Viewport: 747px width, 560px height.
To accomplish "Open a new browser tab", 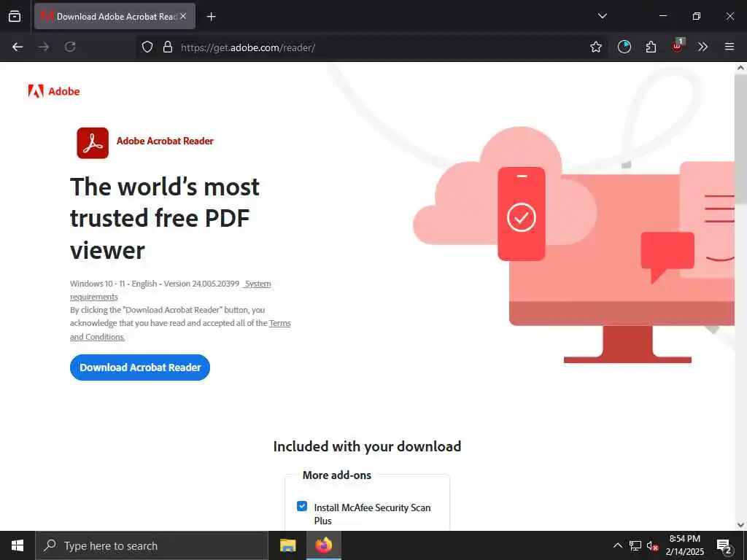I will click(211, 17).
